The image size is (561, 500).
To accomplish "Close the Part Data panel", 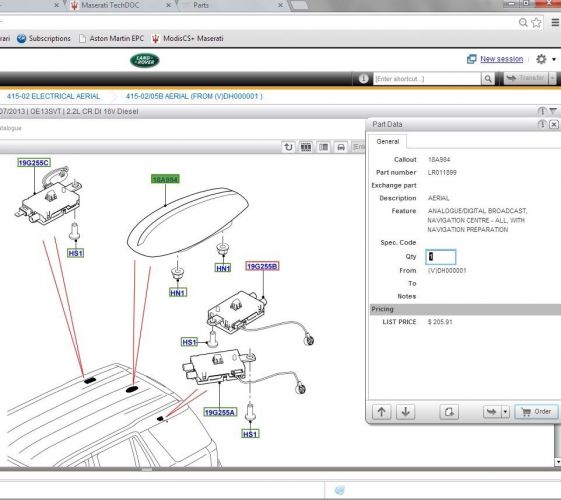I will pos(554,124).
